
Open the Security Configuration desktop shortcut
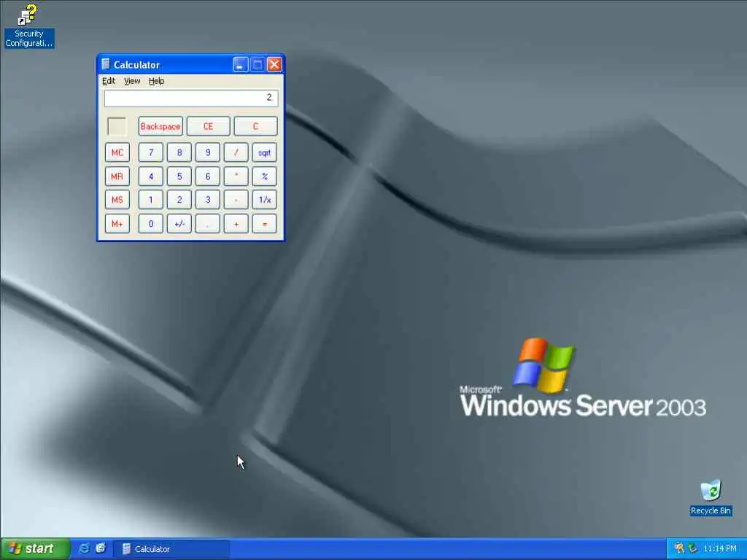pyautogui.click(x=28, y=25)
